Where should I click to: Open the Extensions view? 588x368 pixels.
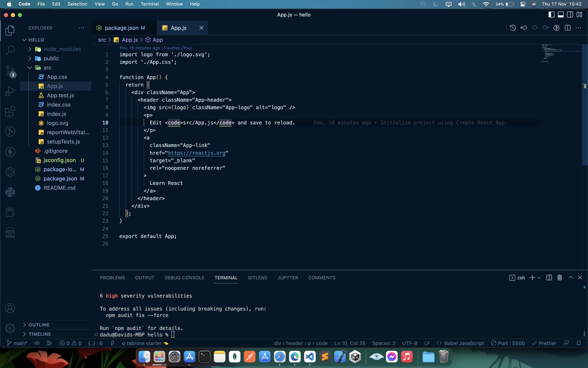pyautogui.click(x=10, y=111)
